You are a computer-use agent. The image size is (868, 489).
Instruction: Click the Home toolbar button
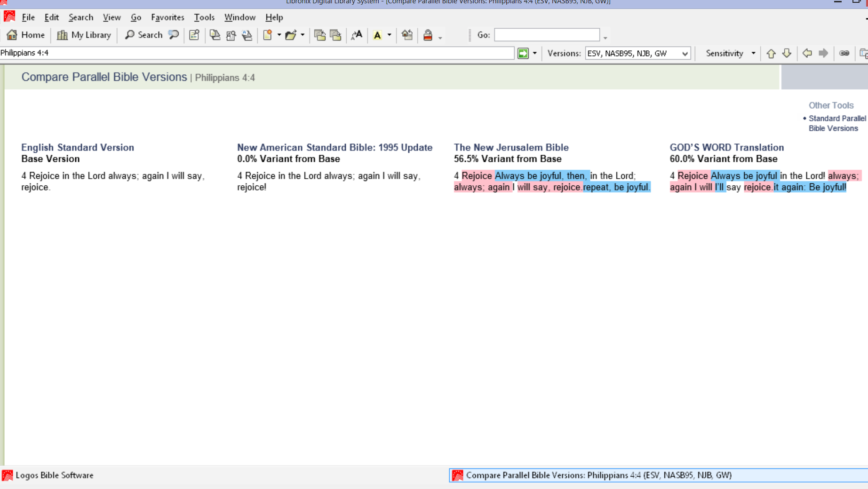[x=26, y=35]
